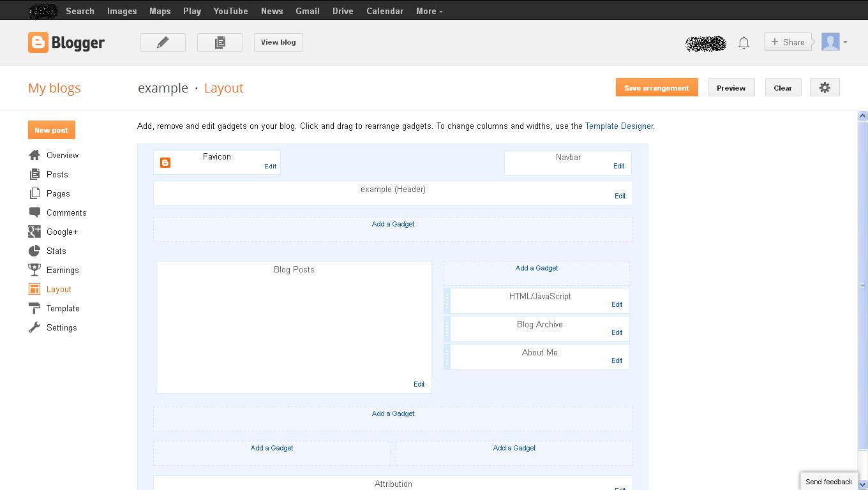Open the posts list page icon
Screen dimensions: 868x490
click(220, 42)
